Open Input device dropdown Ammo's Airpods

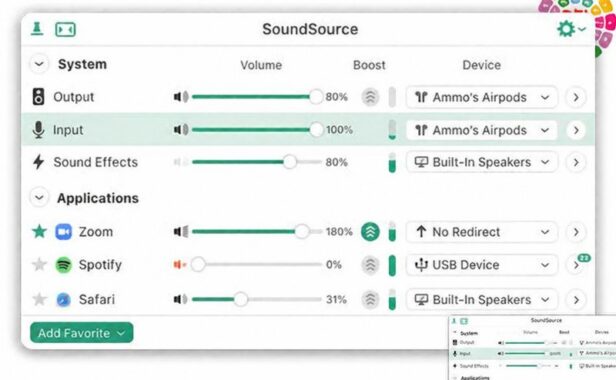482,130
